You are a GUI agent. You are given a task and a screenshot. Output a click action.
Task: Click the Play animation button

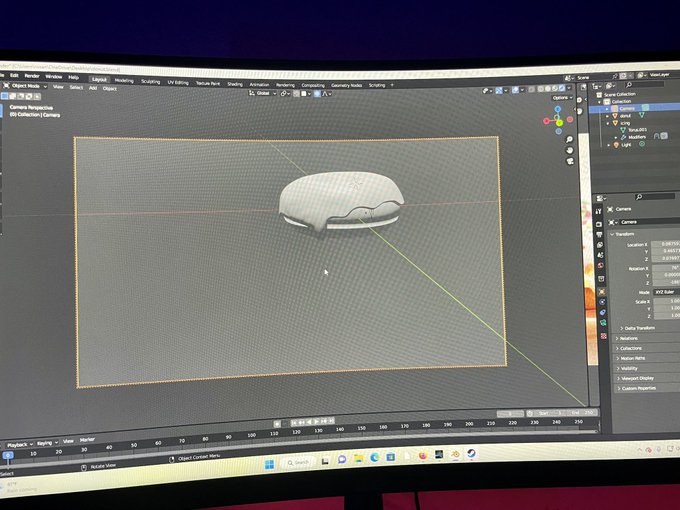pyautogui.click(x=317, y=421)
